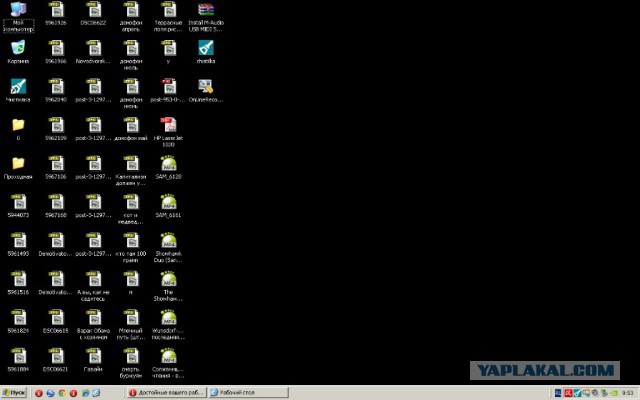Open the language indicator in the tray
The image size is (640, 400).
coord(558,393)
